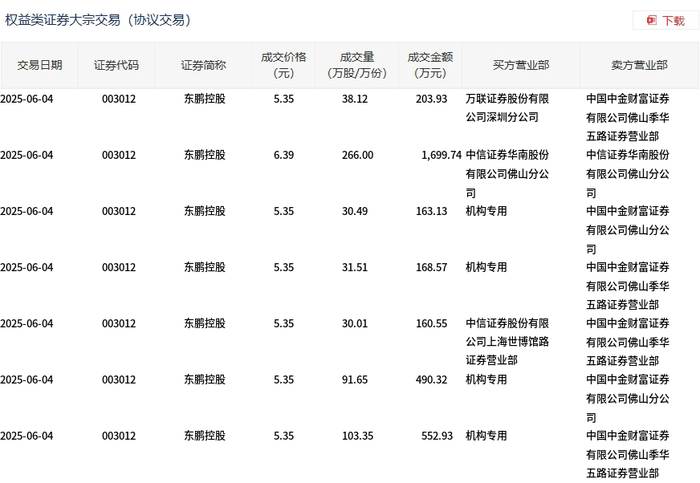Screen dimensions: 700x483
Task: Click buyer 万联证券股份有限公司深圳分公司
Action: tap(507, 108)
